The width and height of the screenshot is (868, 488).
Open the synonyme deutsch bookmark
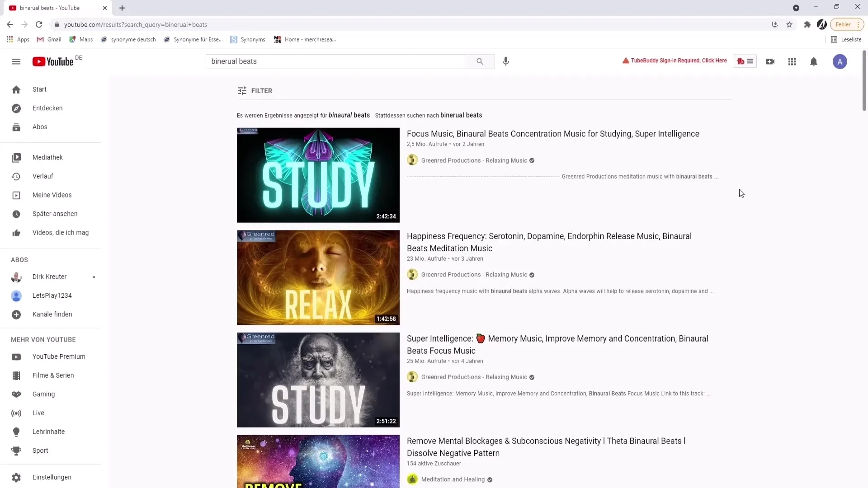(x=128, y=39)
